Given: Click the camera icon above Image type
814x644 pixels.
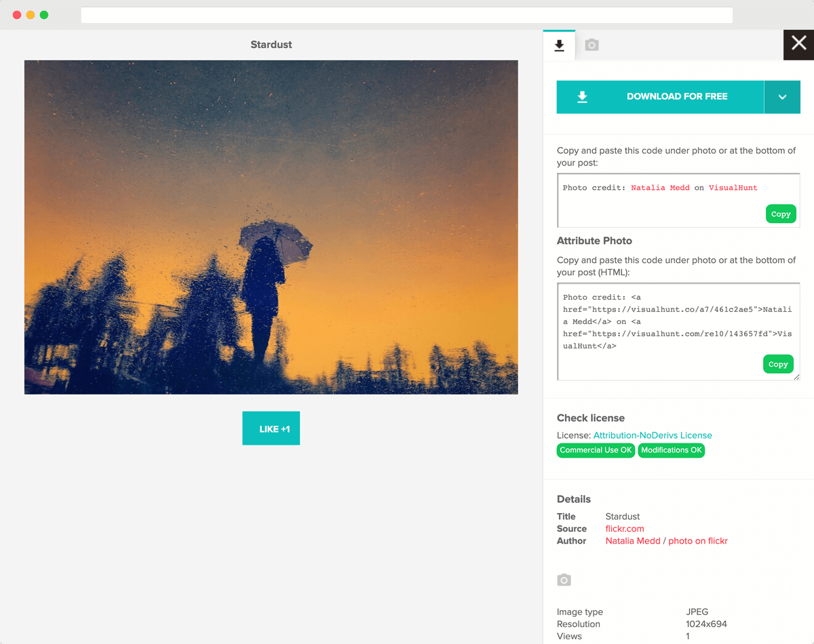Looking at the screenshot, I should [x=564, y=580].
